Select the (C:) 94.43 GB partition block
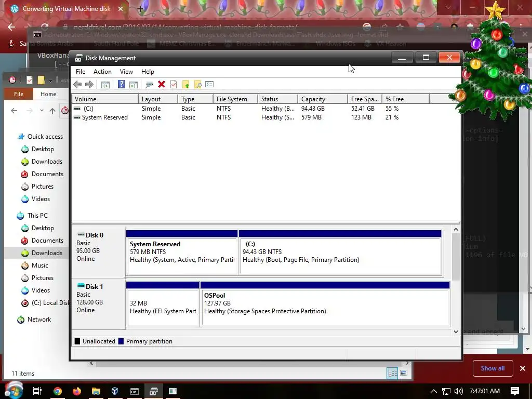Image resolution: width=532 pixels, height=399 pixels. tap(341, 252)
